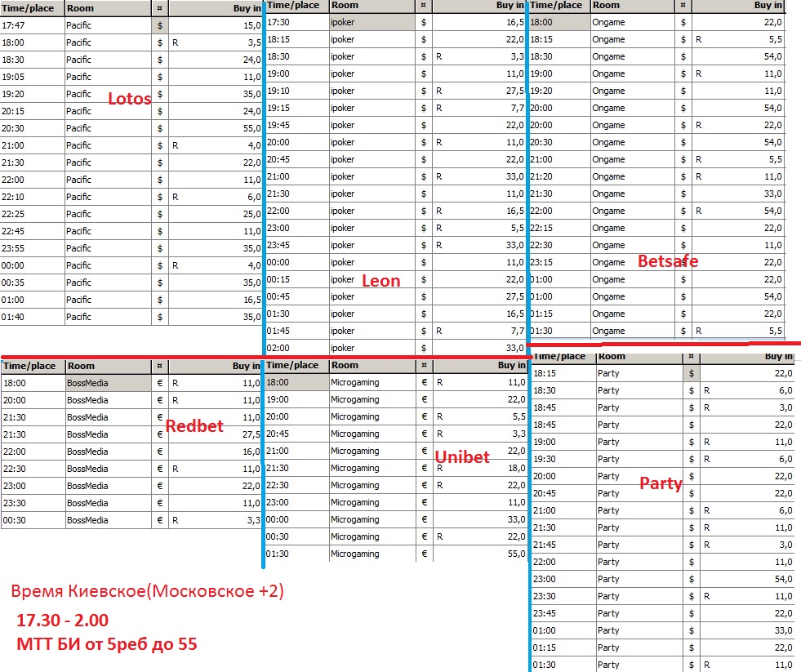This screenshot has width=801, height=672.
Task: Sort BossMedia table by Time/place header
Action: (x=33, y=366)
